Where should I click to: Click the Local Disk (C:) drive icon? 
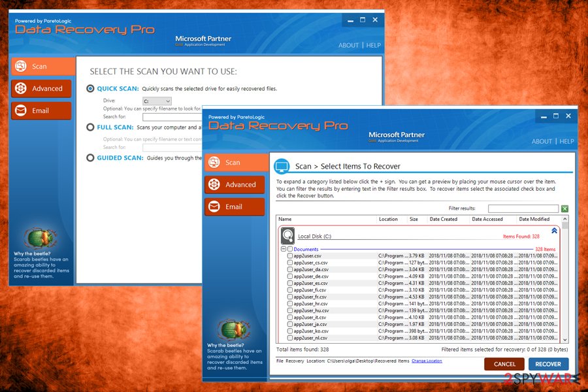coord(287,236)
